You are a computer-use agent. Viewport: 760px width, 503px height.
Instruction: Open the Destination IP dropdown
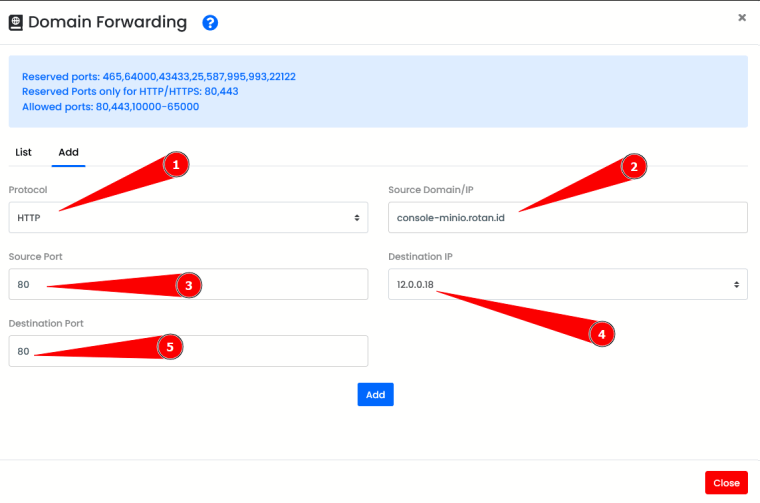568,284
